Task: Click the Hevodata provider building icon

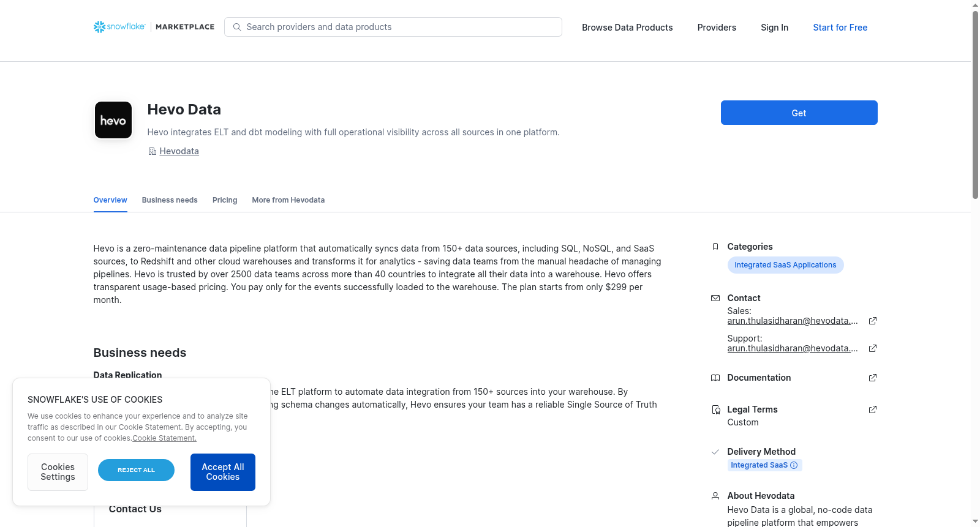Action: tap(152, 151)
